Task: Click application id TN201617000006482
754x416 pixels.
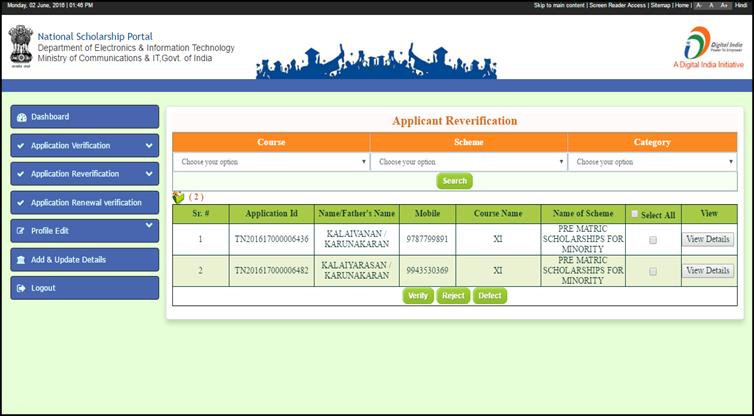Action: coord(272,271)
